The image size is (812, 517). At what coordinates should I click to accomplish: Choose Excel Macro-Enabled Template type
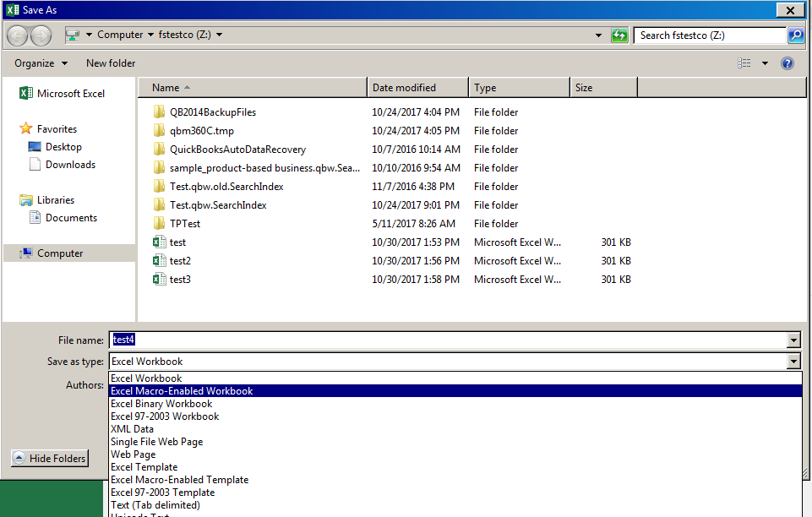point(455,480)
